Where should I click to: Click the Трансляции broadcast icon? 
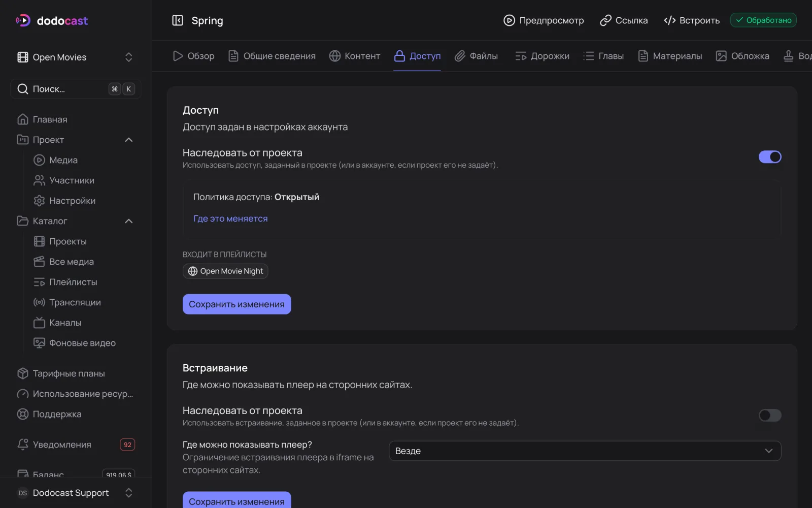tap(39, 302)
